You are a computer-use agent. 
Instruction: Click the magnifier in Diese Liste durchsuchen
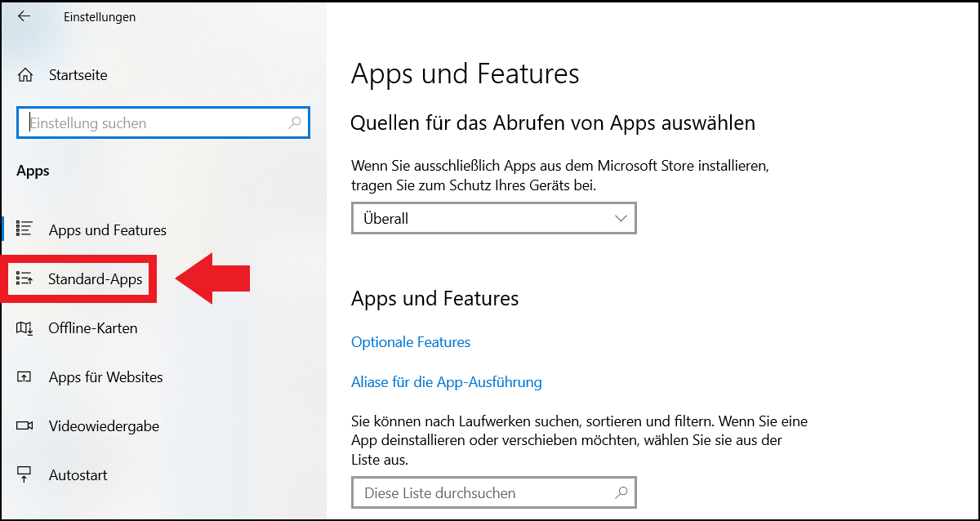(x=621, y=493)
